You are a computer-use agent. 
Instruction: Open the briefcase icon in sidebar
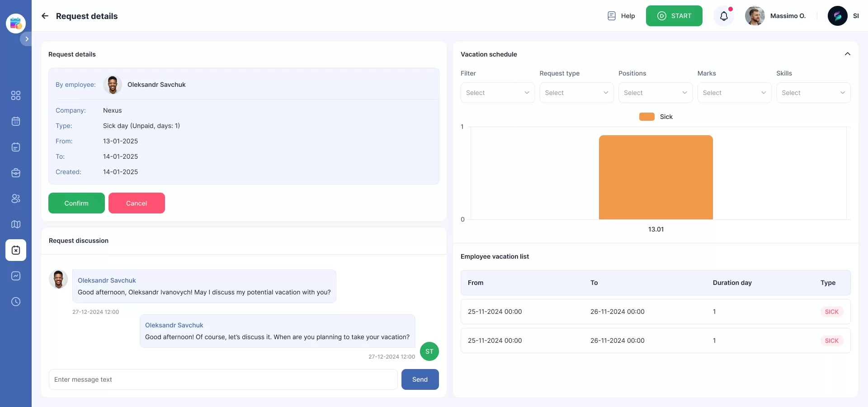pos(16,173)
